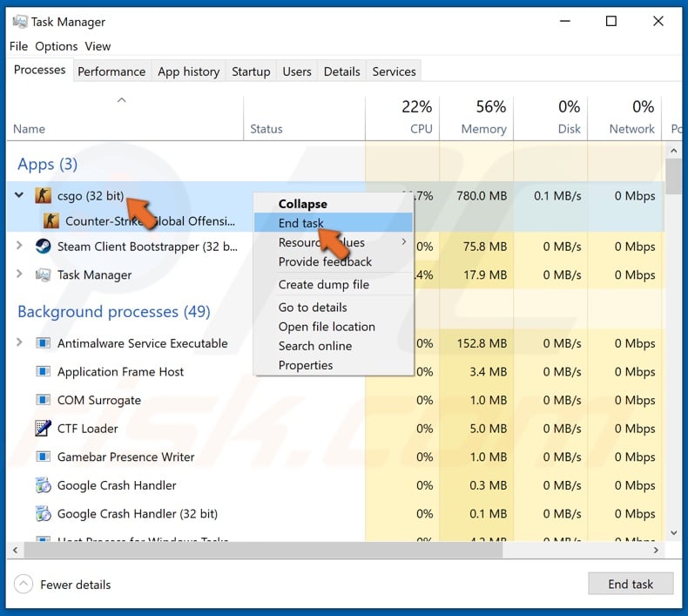
Task: Select End task in the context menu
Action: click(x=334, y=222)
